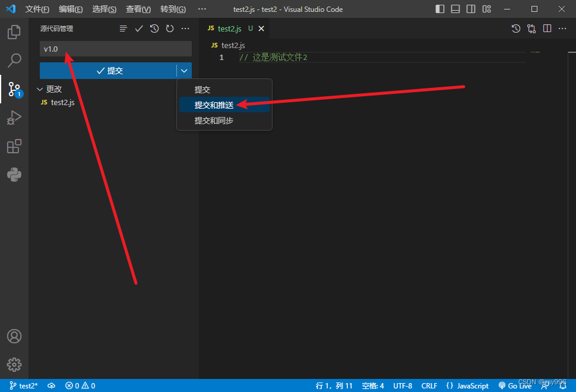Open editor timeline history icon

(x=516, y=29)
